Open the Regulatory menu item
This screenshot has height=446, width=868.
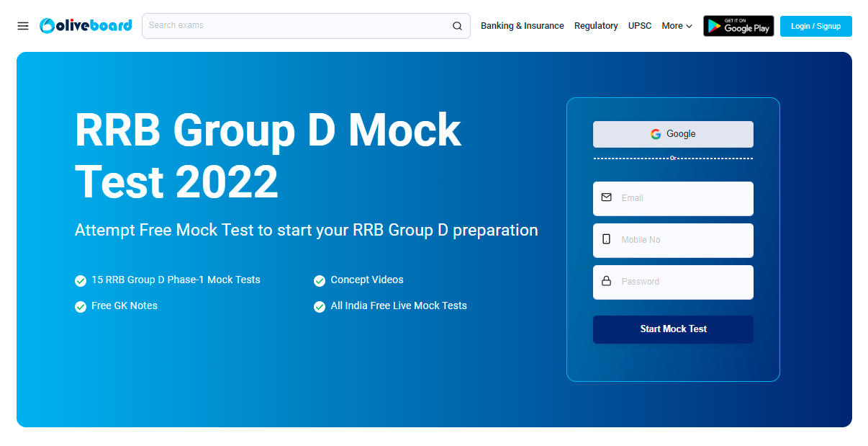[596, 26]
